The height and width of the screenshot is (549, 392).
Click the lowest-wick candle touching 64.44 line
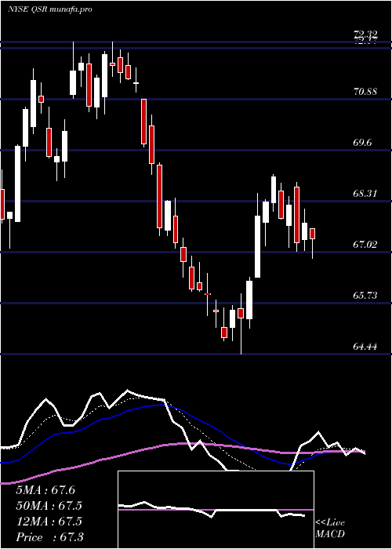[241, 313]
